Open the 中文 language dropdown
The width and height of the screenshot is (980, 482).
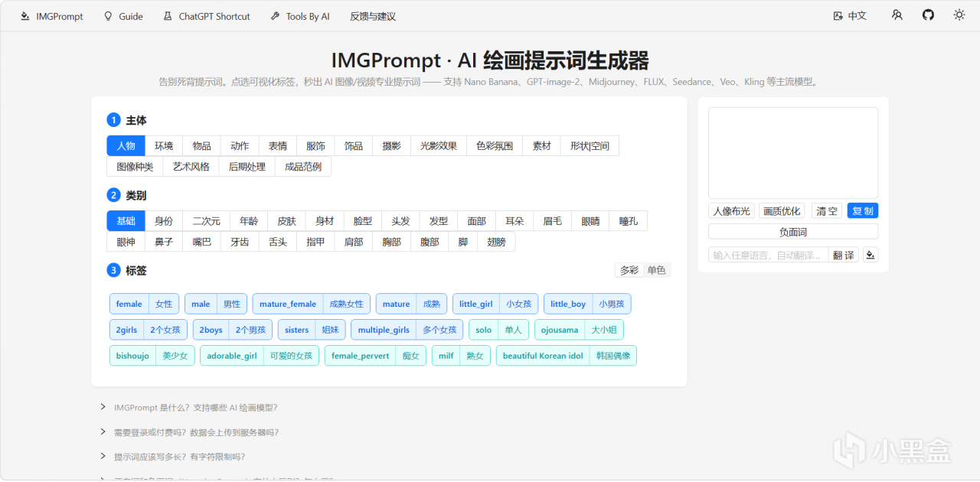(x=850, y=16)
